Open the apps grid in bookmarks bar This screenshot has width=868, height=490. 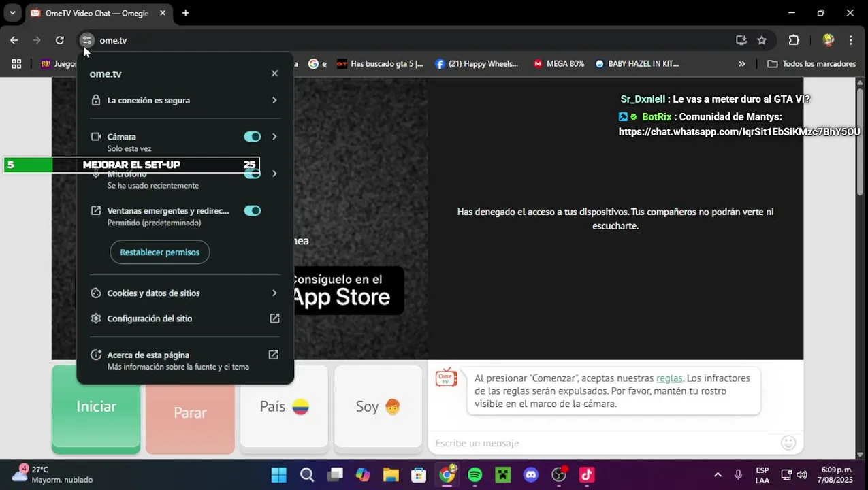(16, 64)
